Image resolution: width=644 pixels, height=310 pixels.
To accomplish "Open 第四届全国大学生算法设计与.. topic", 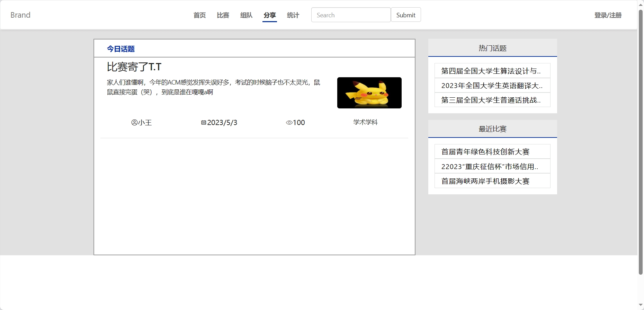I will coord(492,71).
